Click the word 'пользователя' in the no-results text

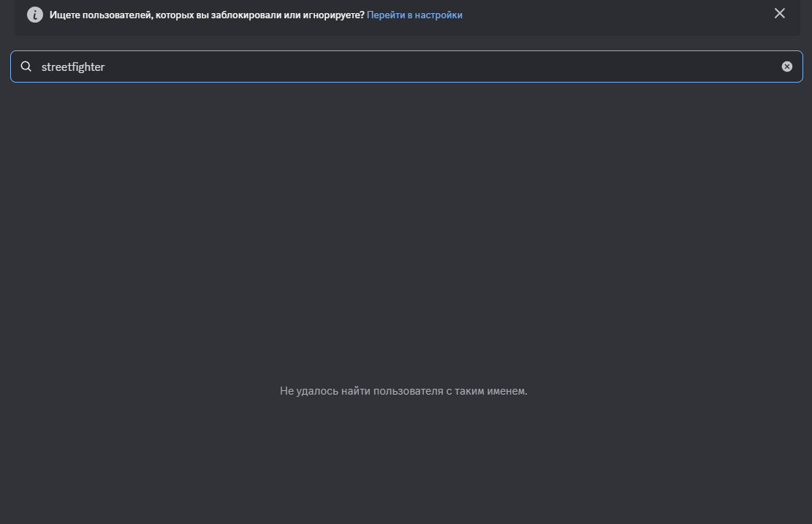tap(407, 391)
